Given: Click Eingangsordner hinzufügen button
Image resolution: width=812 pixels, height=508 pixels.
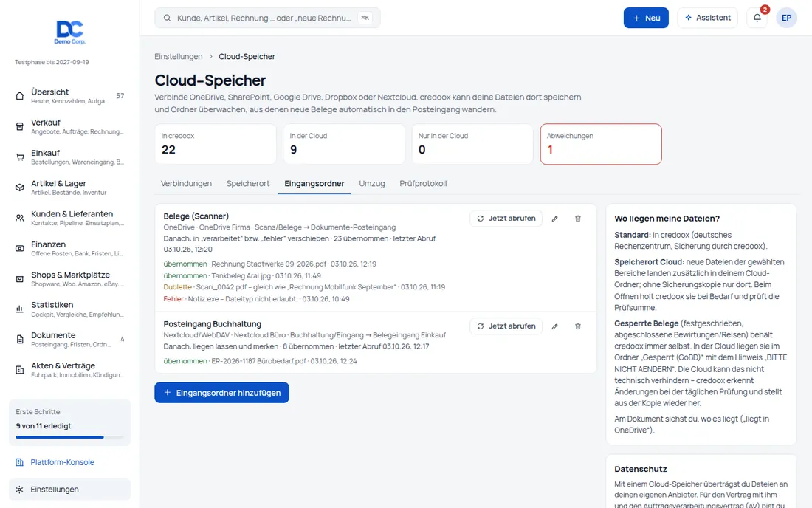Looking at the screenshot, I should (x=221, y=393).
